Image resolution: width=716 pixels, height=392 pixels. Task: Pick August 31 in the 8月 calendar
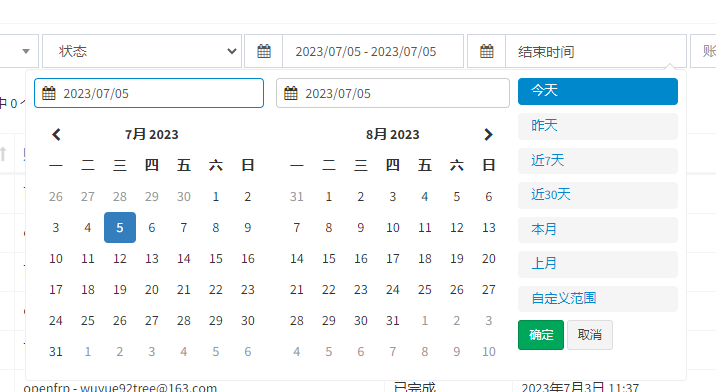393,321
